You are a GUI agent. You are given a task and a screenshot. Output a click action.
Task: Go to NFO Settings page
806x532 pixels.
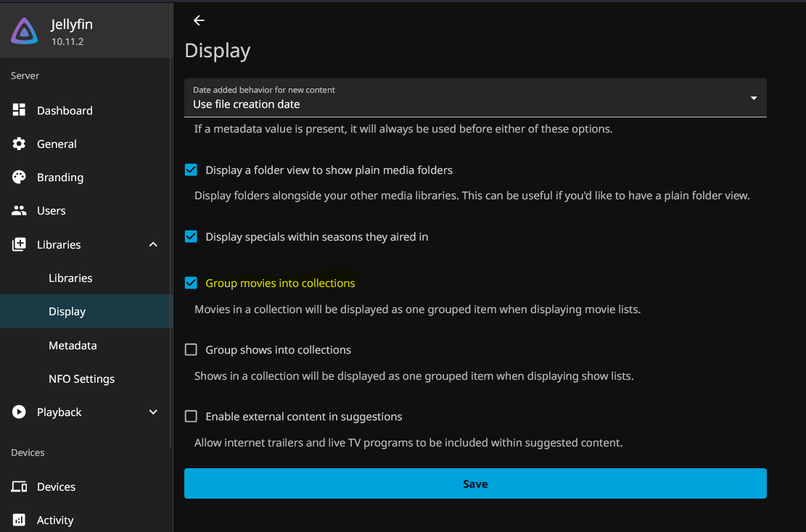click(x=81, y=378)
